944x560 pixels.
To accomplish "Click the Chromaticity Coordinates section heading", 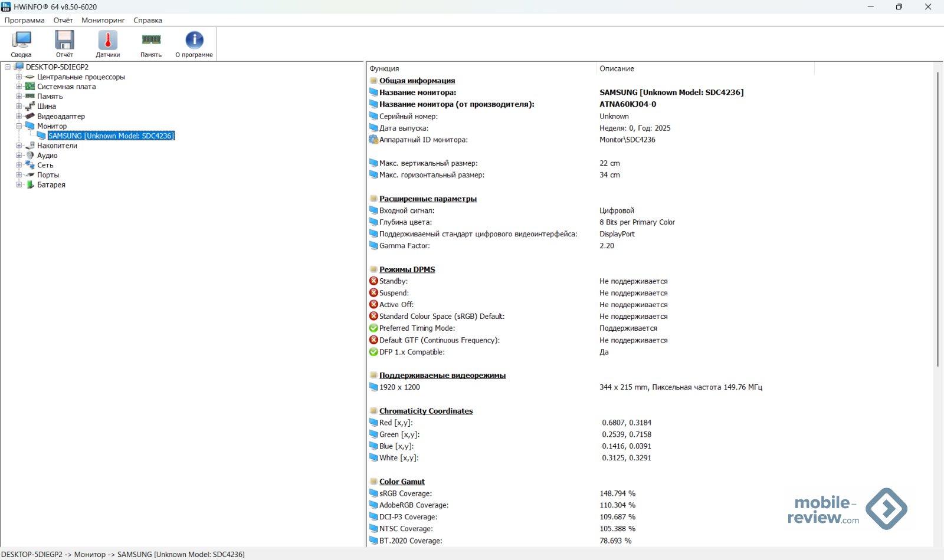I will point(426,411).
